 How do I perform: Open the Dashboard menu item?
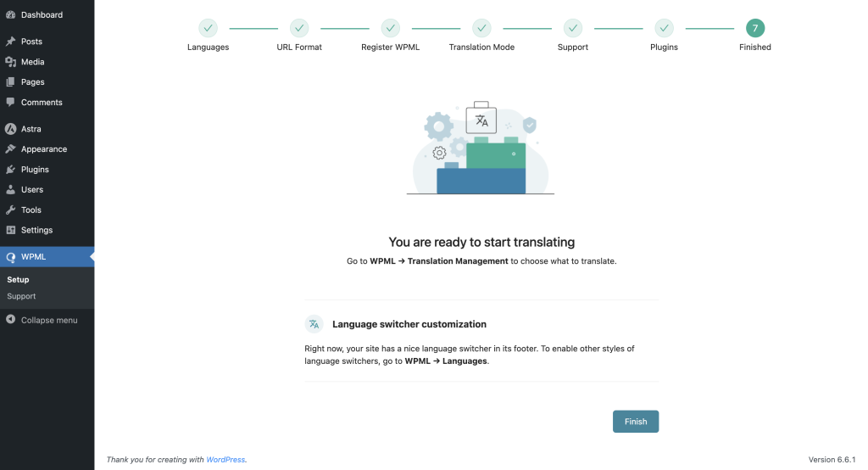pos(47,15)
